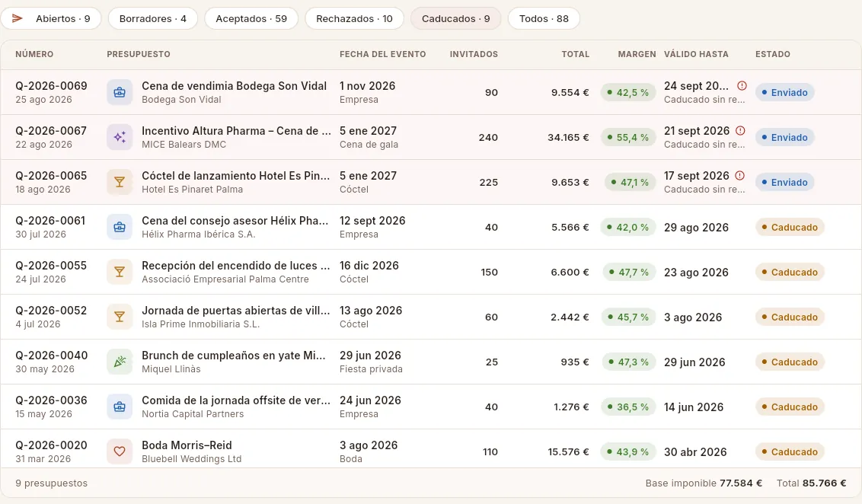Click sparkles icon for Incentivo Altura Pharma

(x=120, y=137)
